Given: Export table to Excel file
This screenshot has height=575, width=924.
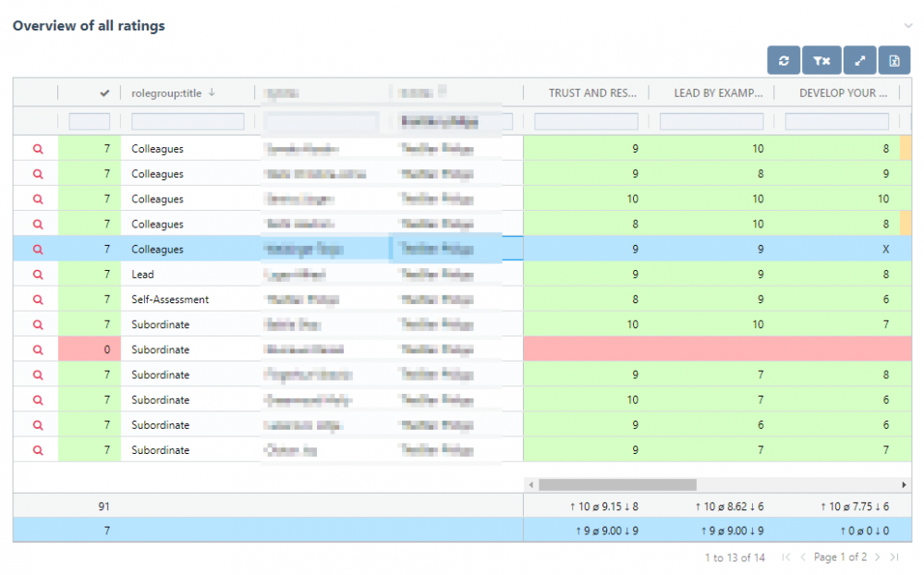Looking at the screenshot, I should point(894,60).
